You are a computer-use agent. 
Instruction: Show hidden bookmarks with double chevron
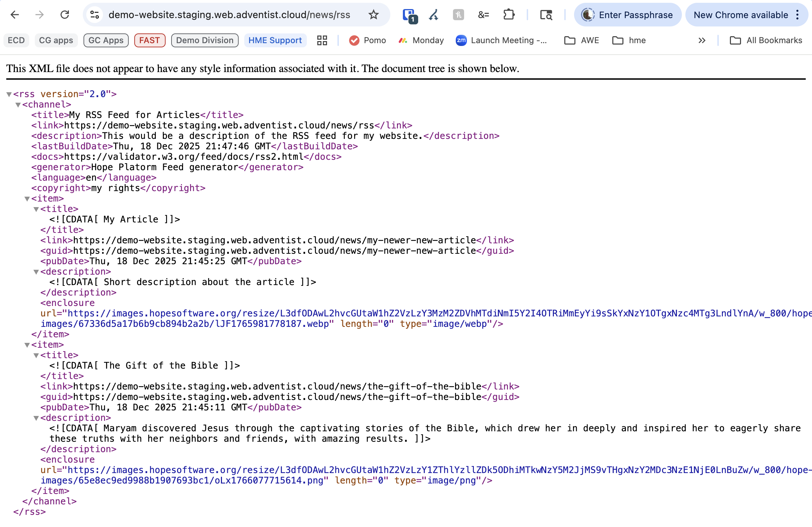702,40
